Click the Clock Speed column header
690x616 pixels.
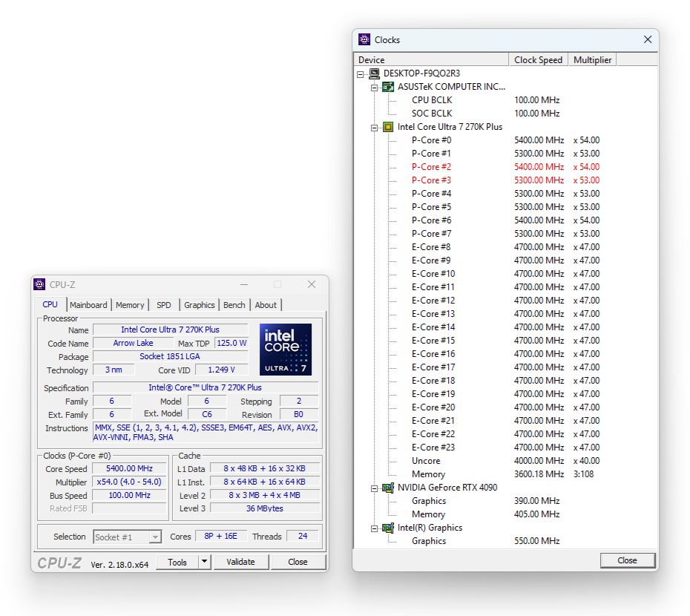[x=538, y=60]
